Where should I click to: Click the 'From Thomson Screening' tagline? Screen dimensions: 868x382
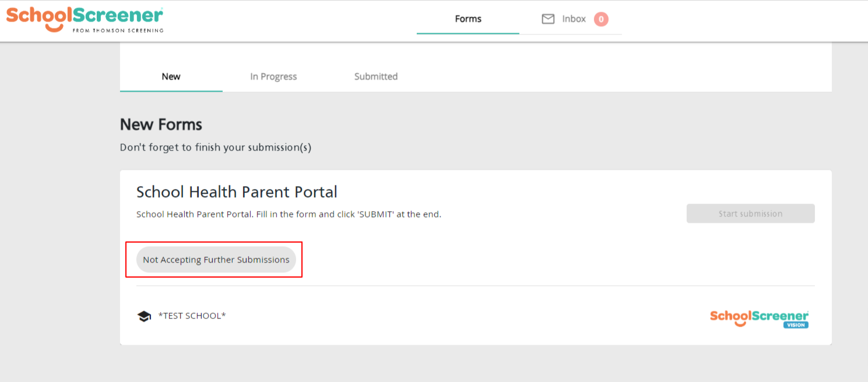click(x=118, y=30)
